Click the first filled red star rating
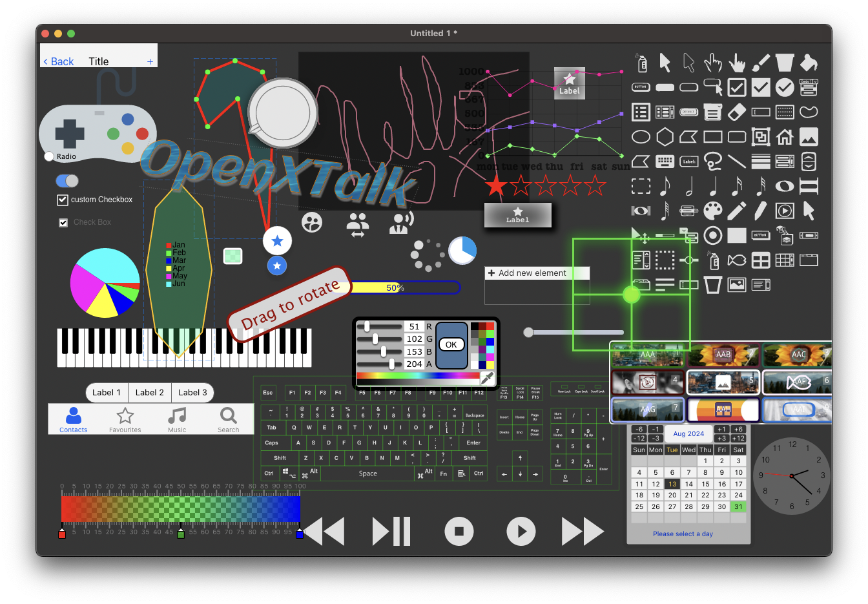Image resolution: width=868 pixels, height=604 pixels. pyautogui.click(x=496, y=186)
